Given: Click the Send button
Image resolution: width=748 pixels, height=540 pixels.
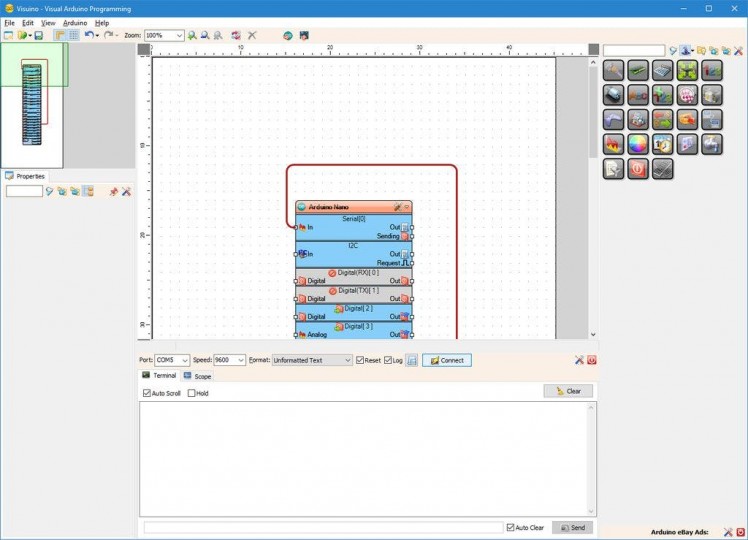Looking at the screenshot, I should click(572, 527).
